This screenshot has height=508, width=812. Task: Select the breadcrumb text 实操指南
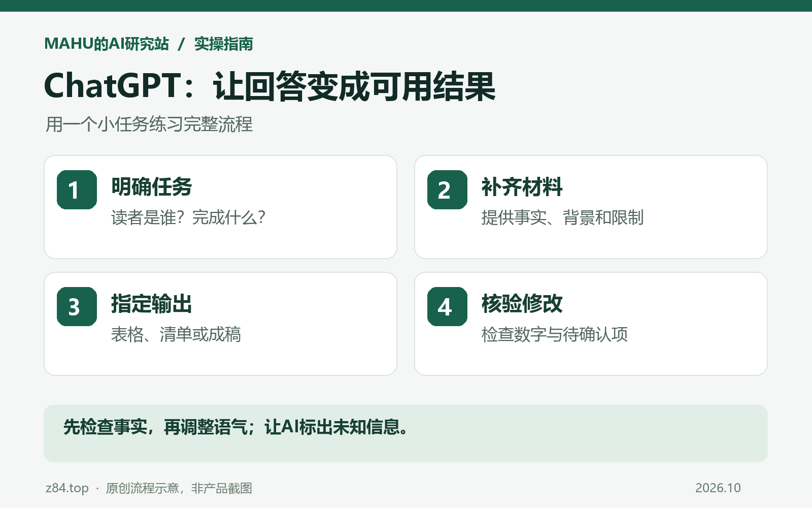pos(224,44)
